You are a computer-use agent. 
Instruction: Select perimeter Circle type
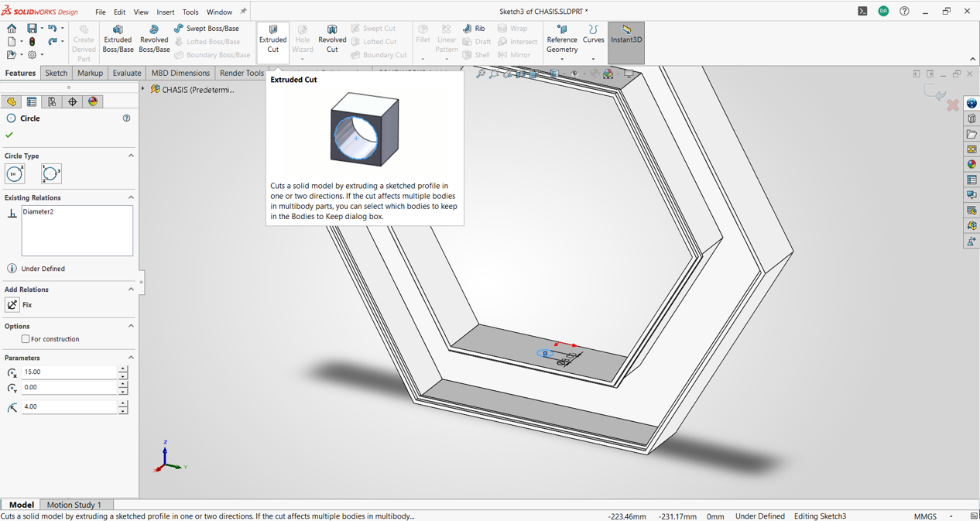pyautogui.click(x=51, y=173)
